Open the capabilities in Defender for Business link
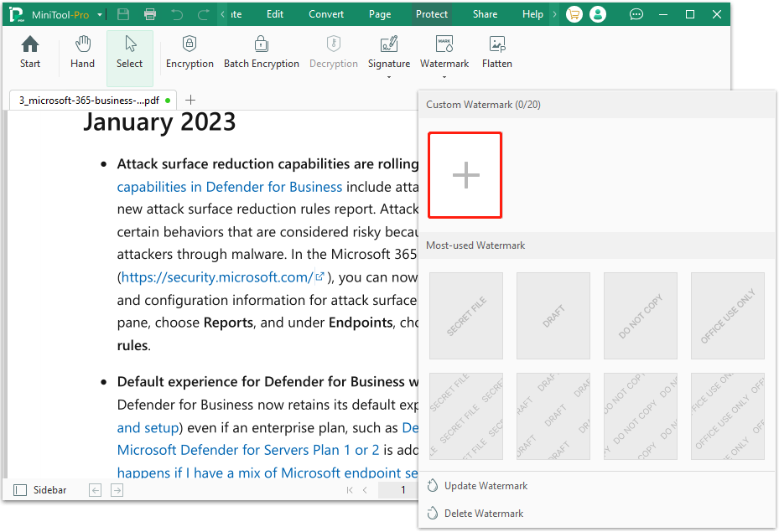Screen dimensions: 779x532 tap(230, 187)
